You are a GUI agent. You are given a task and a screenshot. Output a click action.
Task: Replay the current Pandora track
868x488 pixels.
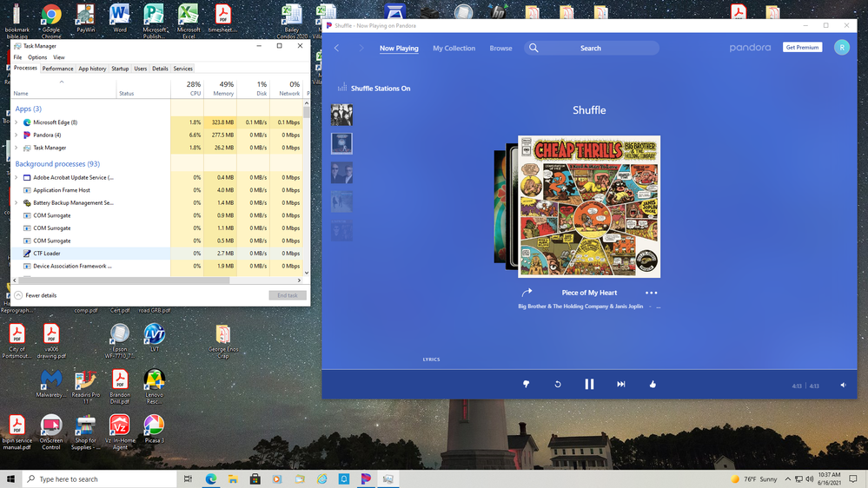[558, 384]
